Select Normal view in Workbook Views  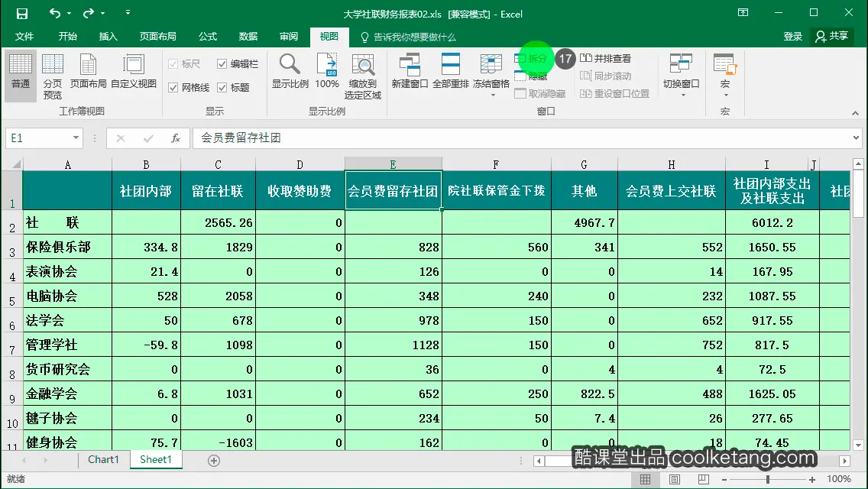21,76
